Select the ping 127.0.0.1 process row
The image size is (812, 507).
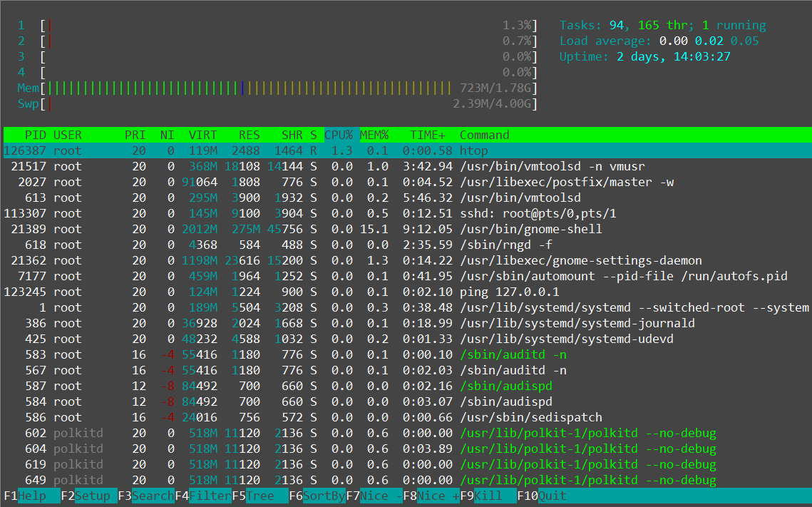[408, 292]
